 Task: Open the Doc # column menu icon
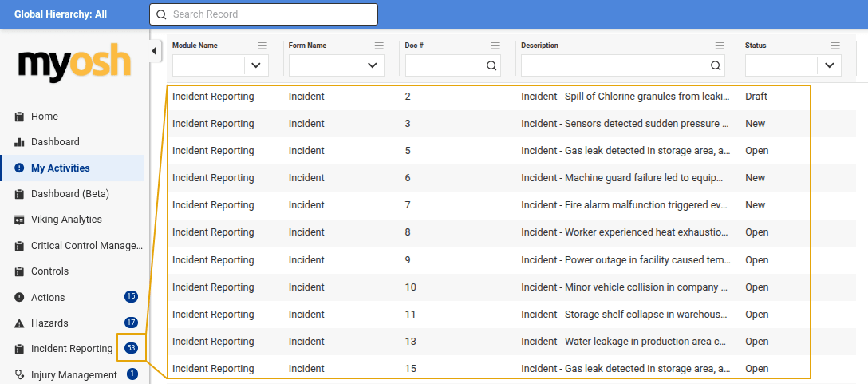(495, 46)
